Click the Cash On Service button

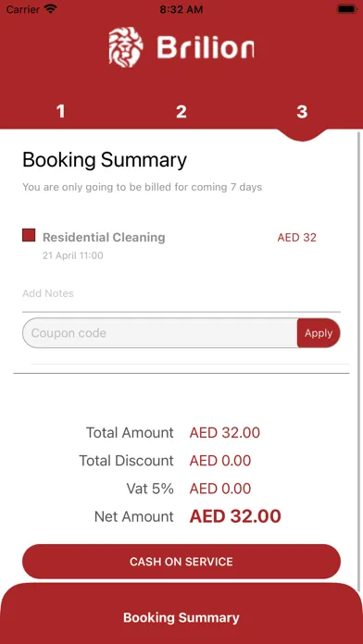[181, 562]
